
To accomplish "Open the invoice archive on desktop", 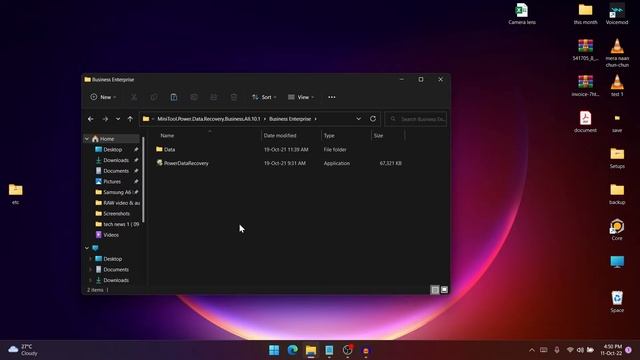I will (x=585, y=86).
